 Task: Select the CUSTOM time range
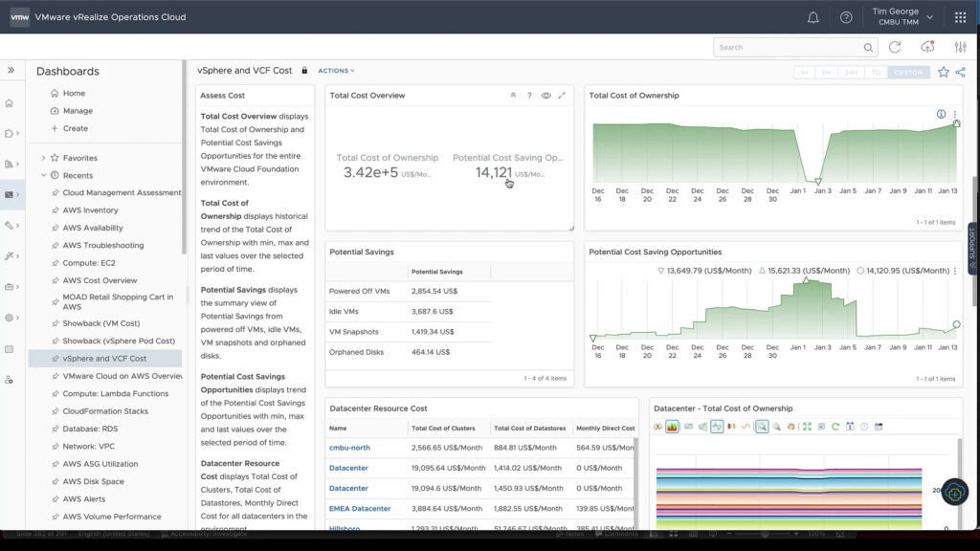pos(908,73)
